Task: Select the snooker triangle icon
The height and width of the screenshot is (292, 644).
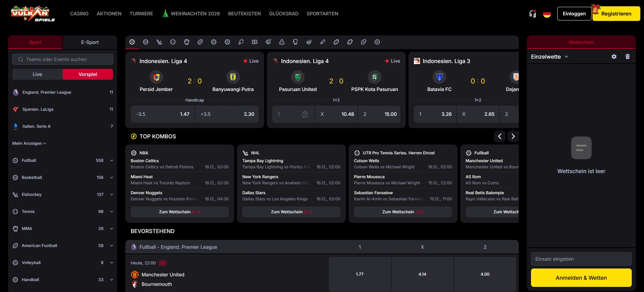Action: 282,42
